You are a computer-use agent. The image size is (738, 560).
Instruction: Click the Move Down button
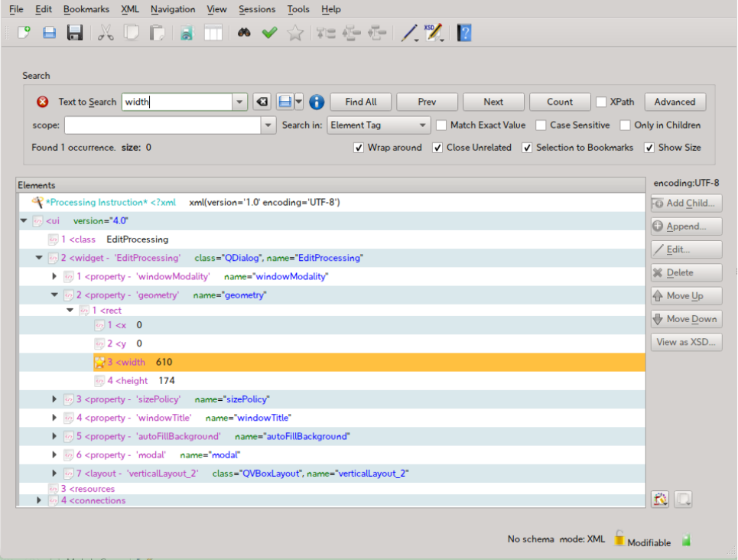pos(686,319)
